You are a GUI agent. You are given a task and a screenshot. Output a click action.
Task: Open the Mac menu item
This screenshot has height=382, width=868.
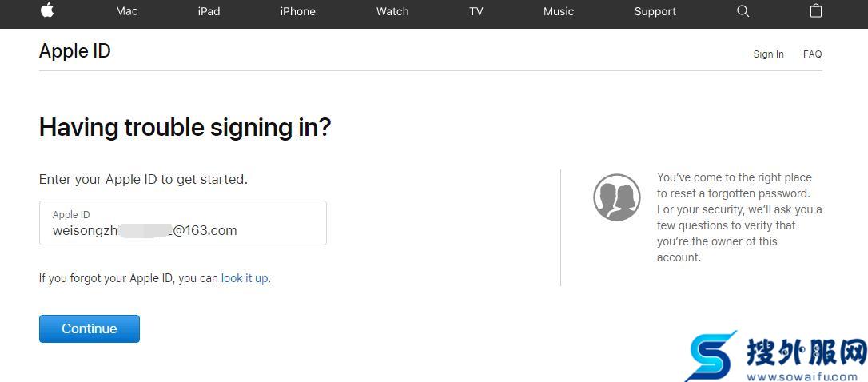click(x=127, y=11)
